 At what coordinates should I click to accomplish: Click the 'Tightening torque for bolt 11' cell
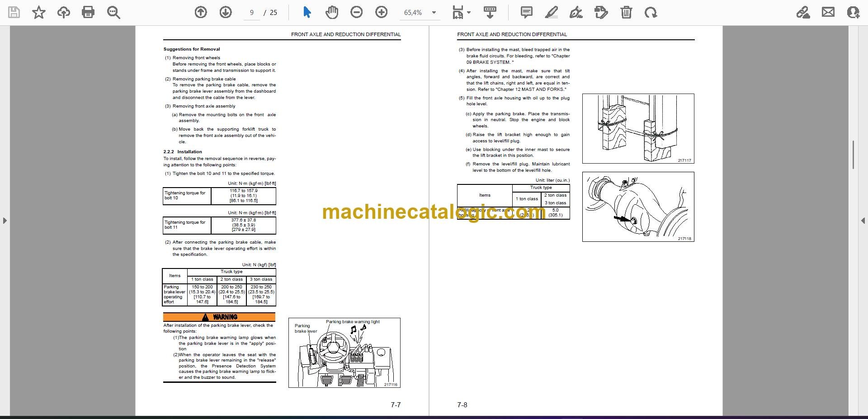(187, 225)
